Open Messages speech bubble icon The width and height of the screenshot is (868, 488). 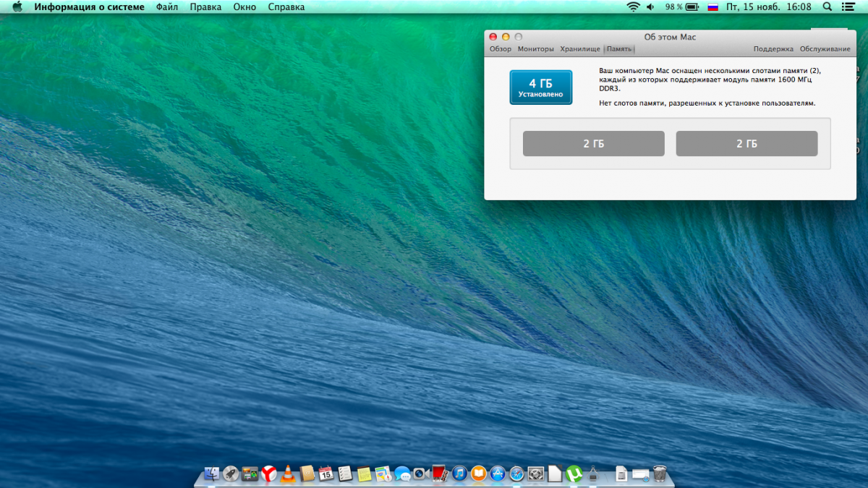(x=402, y=474)
